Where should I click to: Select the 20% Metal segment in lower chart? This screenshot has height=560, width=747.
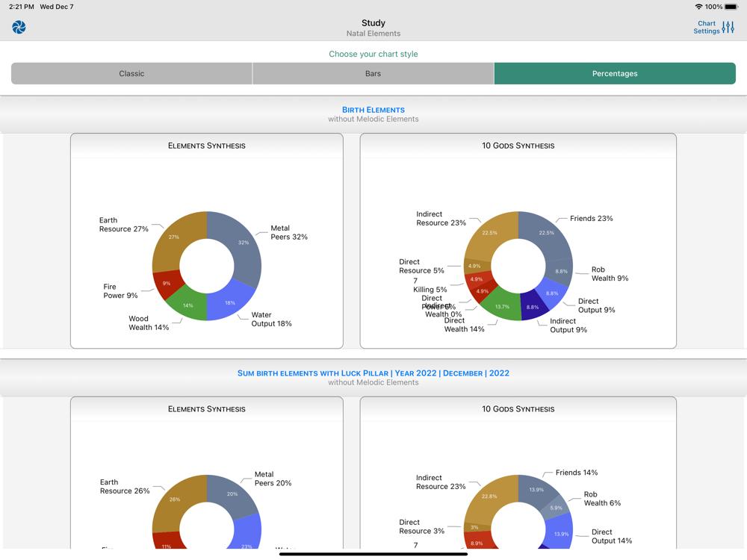[232, 494]
